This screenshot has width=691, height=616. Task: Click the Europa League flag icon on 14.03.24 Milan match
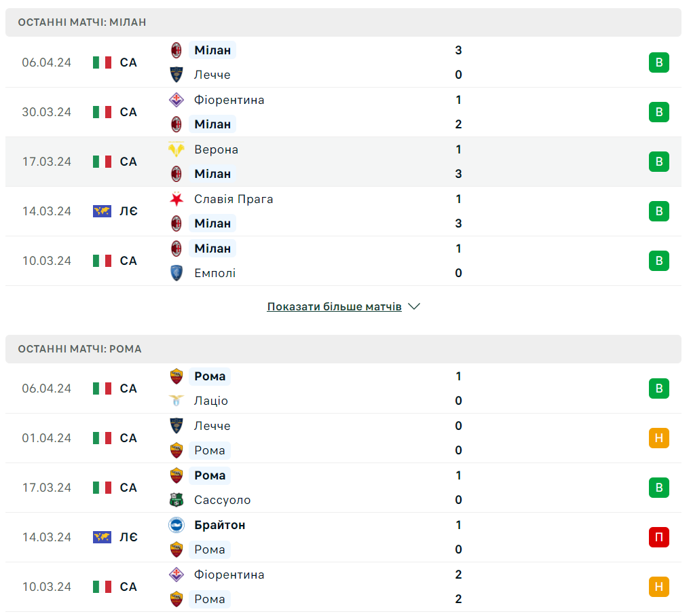(102, 211)
